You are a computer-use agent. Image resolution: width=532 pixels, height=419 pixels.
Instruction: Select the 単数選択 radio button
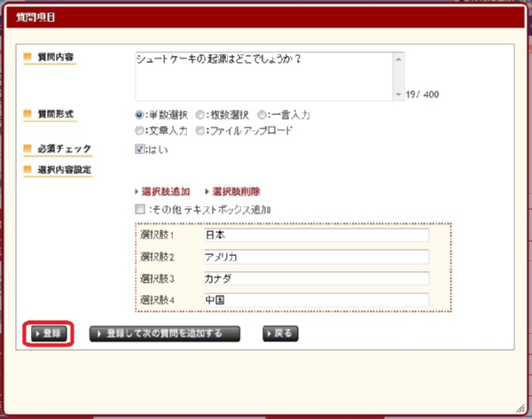tap(139, 115)
